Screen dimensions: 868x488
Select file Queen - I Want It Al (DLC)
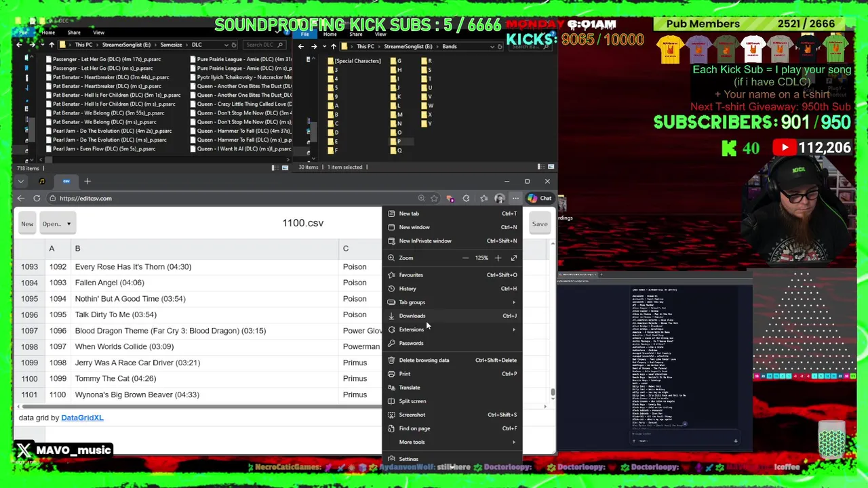(x=240, y=148)
